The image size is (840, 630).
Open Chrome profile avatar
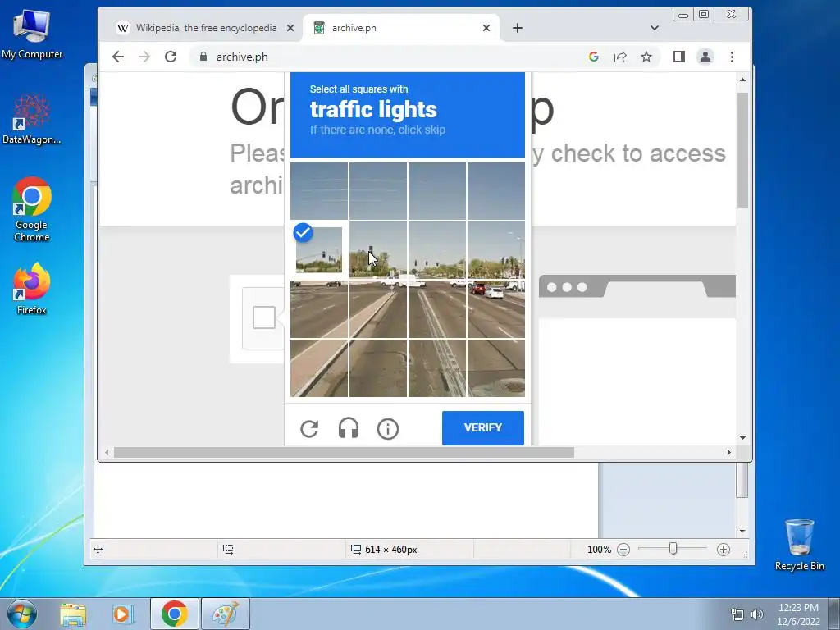pos(705,57)
